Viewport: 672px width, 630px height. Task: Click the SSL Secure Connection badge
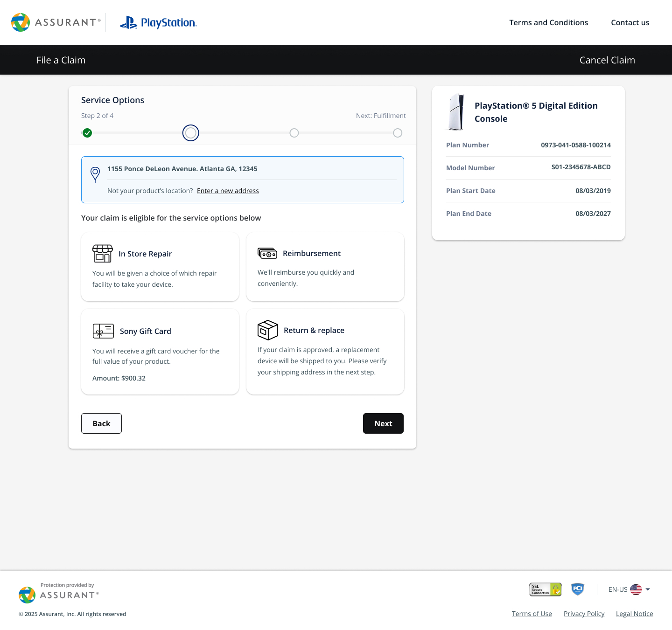[545, 589]
